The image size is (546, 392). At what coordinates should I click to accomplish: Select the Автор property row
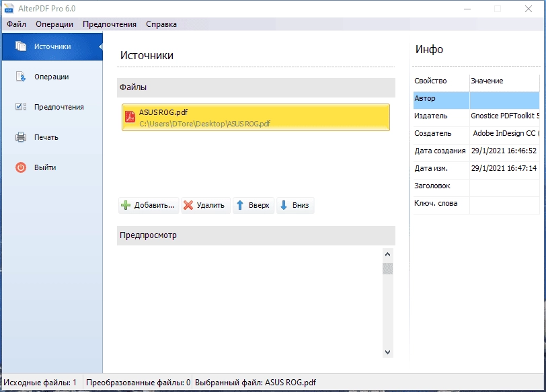pos(476,99)
